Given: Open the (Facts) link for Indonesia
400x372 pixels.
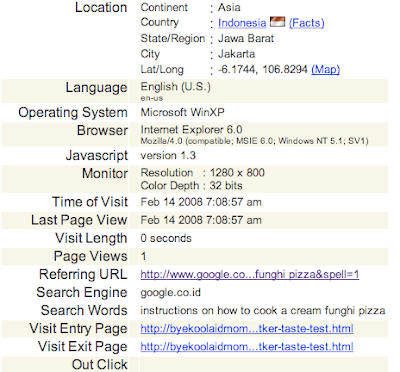Looking at the screenshot, I should point(307,23).
